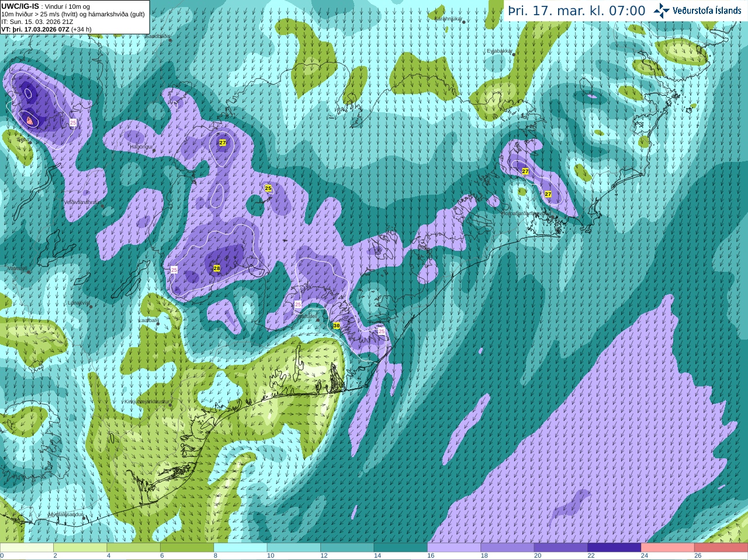The width and height of the screenshot is (748, 560).
Task: Select the 24–26 m/s legend swatch
Action: click(x=668, y=548)
